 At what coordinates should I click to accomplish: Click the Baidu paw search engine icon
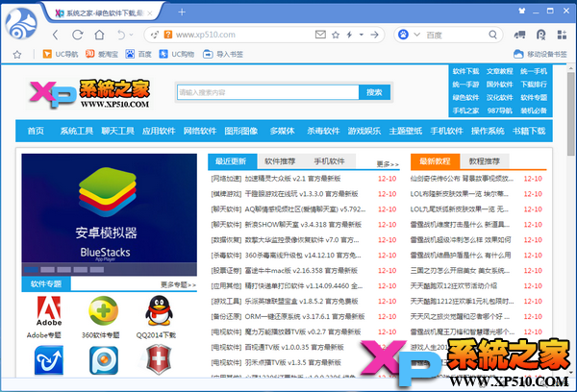pos(403,35)
